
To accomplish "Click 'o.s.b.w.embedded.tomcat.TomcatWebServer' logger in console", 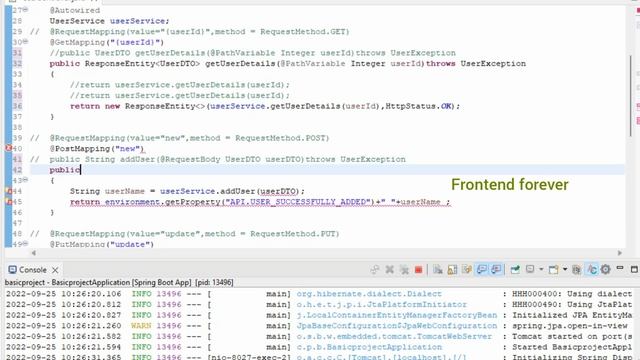I will click(x=394, y=336).
